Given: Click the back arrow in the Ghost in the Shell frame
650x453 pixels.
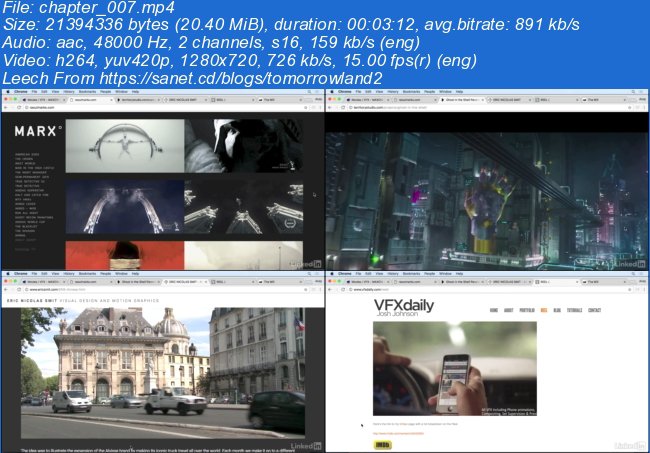Looking at the screenshot, I should (330, 108).
